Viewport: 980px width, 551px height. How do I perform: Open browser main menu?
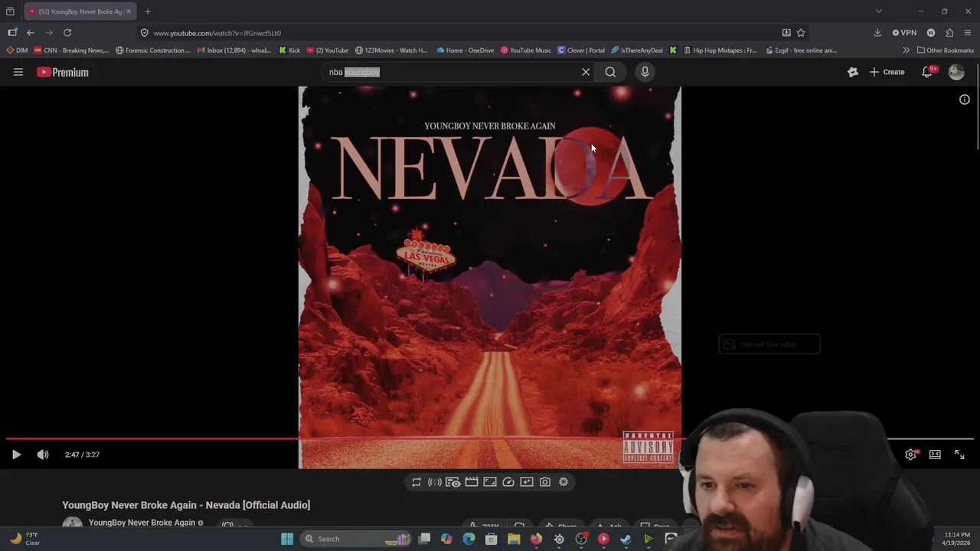[969, 33]
